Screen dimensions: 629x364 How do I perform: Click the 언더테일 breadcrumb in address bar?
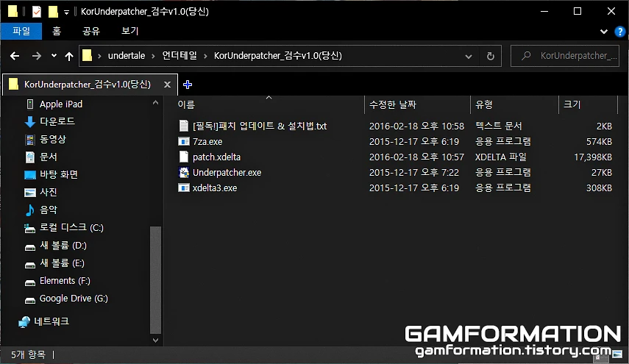(180, 56)
